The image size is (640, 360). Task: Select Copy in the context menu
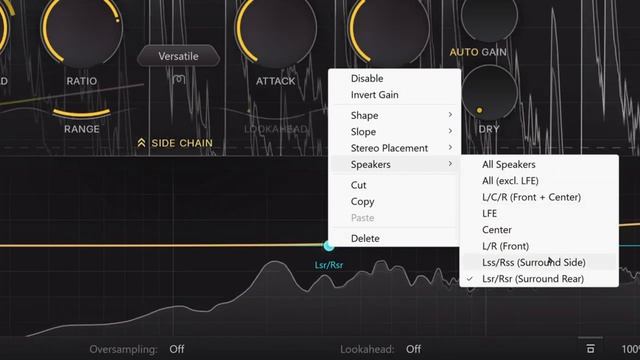click(394, 202)
